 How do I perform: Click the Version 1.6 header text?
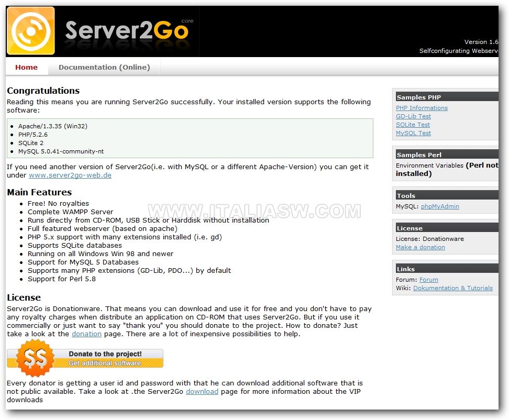[x=481, y=42]
